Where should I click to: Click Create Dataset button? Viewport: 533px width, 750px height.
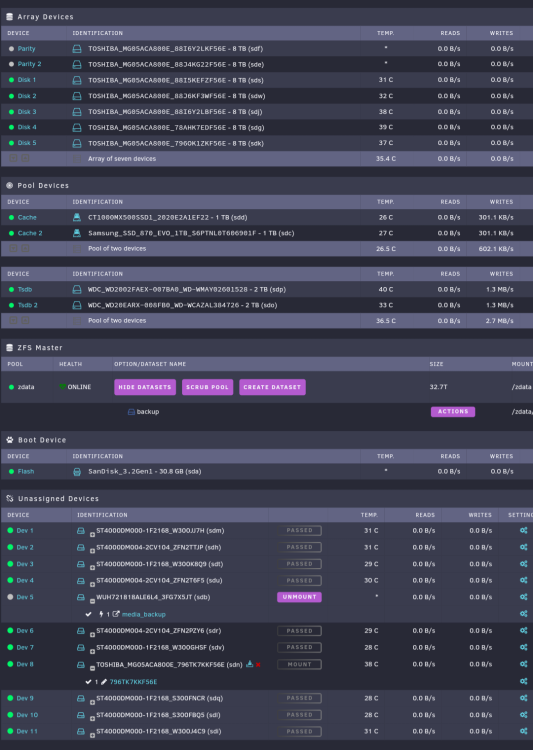coord(272,387)
